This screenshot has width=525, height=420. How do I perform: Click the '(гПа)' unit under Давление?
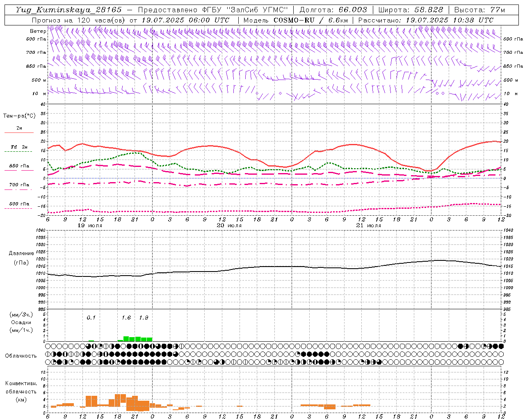[21, 262]
